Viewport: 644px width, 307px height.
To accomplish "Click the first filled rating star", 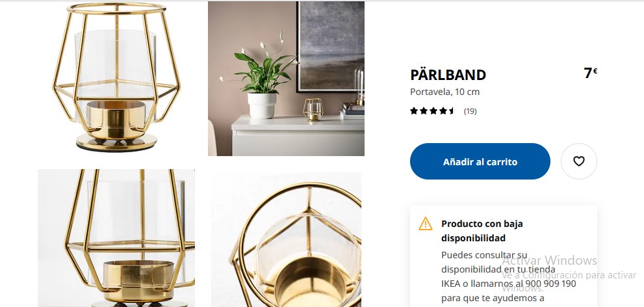I will tap(414, 111).
